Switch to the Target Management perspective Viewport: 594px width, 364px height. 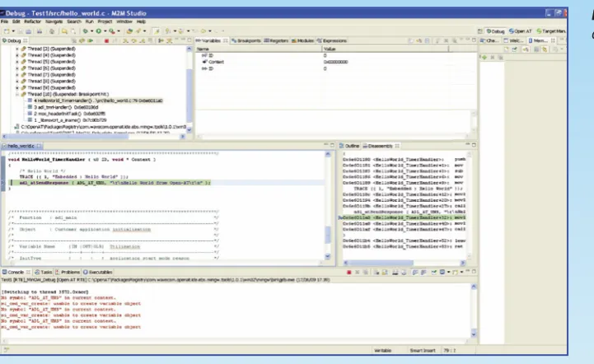(551, 31)
